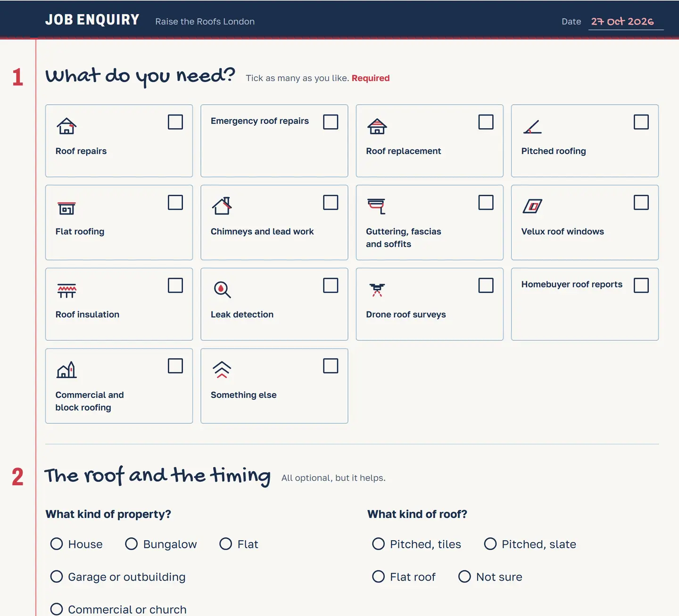Viewport: 679px width, 616px height.
Task: Click the Emergency roof repairs label
Action: 260,121
